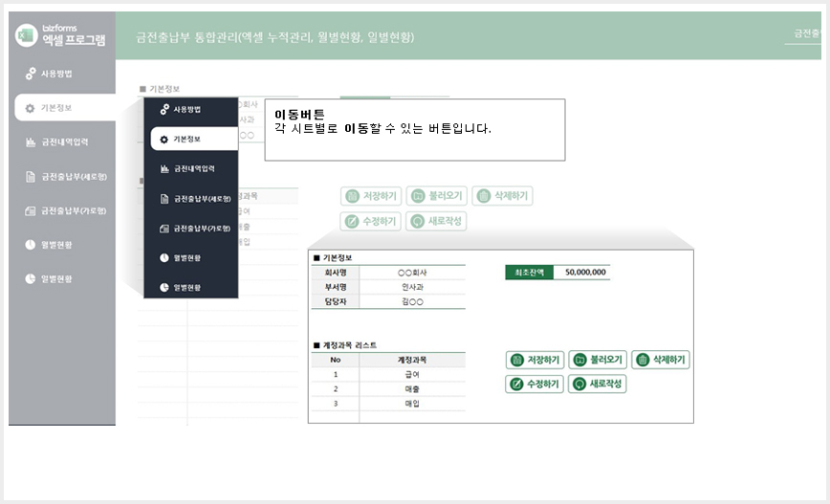Click the 금전내역입력 chart icon in gray sidebar
This screenshot has width=830, height=504.
pyautogui.click(x=31, y=142)
